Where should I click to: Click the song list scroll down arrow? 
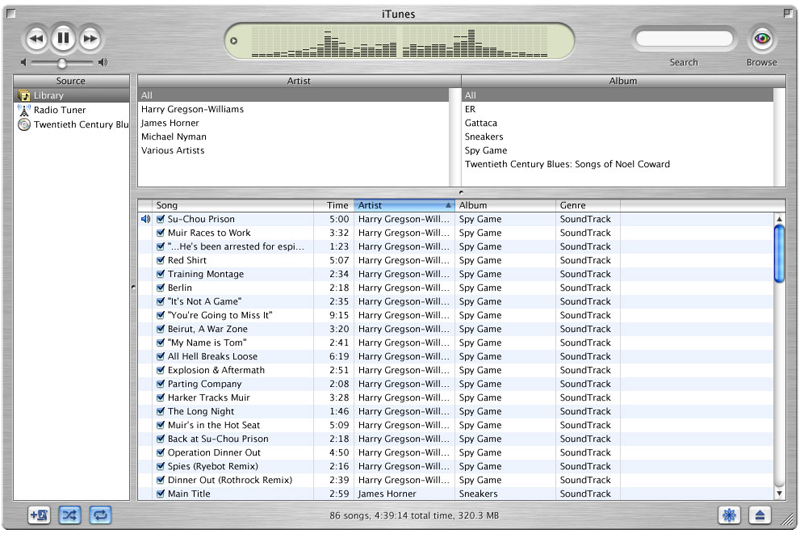click(779, 493)
